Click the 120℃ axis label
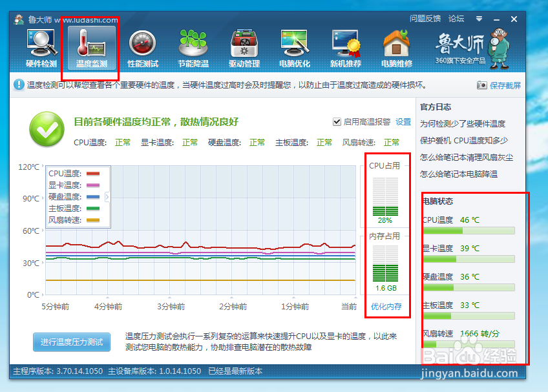This screenshot has width=548, height=392. (x=28, y=167)
